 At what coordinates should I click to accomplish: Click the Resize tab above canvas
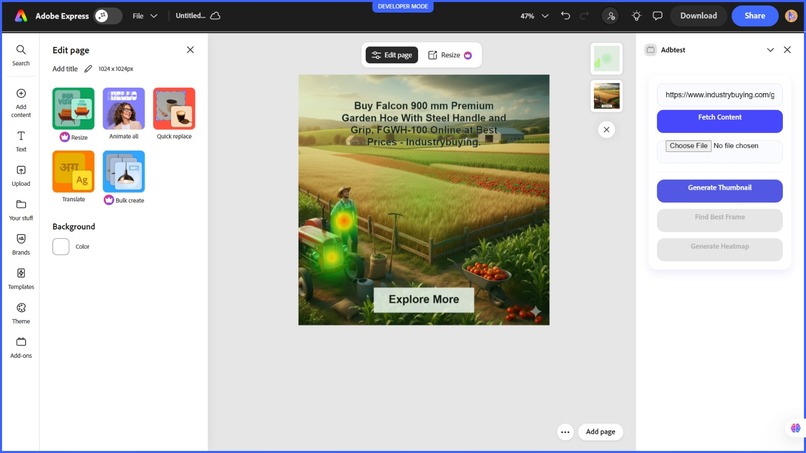click(450, 55)
